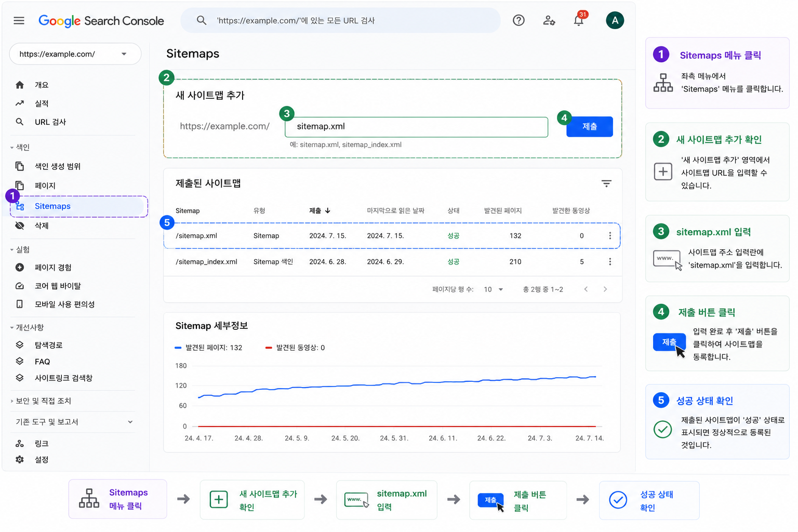Click the Sitemap column header
This screenshot has width=798, height=532.
click(188, 211)
